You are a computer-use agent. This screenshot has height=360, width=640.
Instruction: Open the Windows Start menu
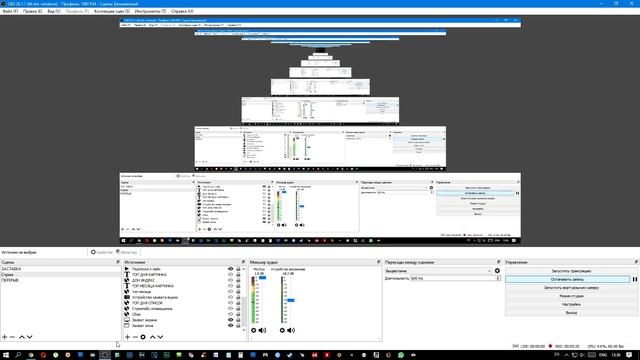pyautogui.click(x=6, y=355)
